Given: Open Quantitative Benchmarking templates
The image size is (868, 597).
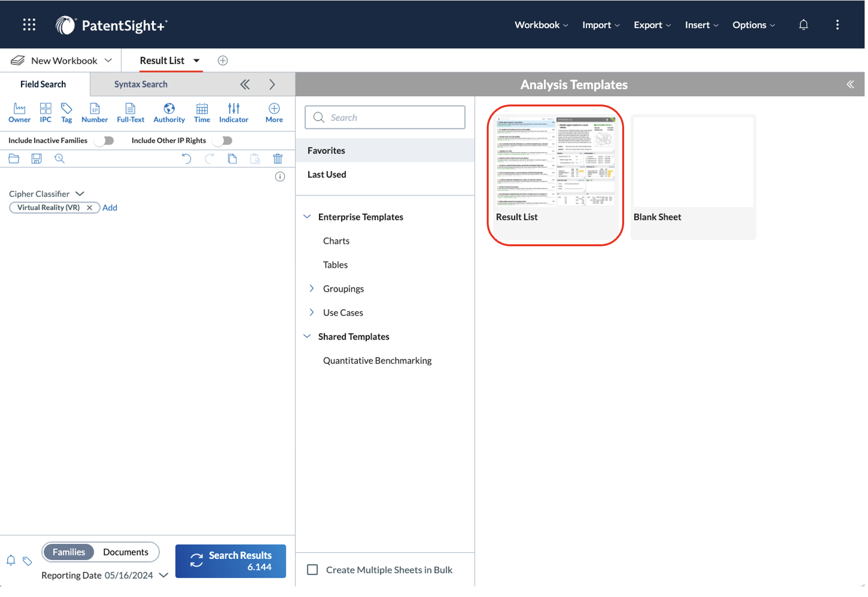Looking at the screenshot, I should (377, 360).
